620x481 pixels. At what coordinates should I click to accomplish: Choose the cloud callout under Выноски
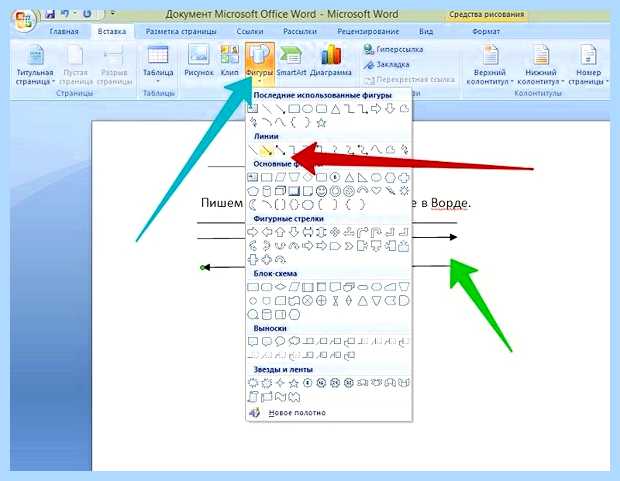(x=294, y=341)
